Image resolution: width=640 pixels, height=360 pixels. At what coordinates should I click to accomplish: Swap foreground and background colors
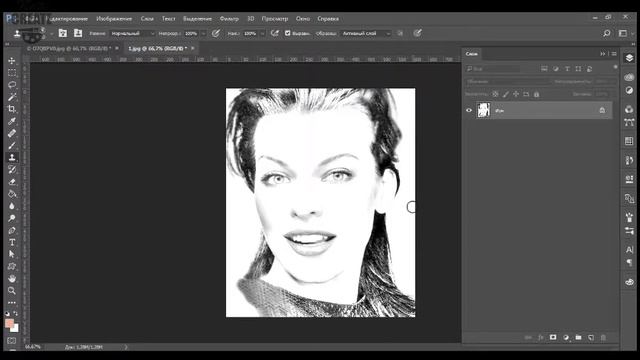[x=16, y=313]
